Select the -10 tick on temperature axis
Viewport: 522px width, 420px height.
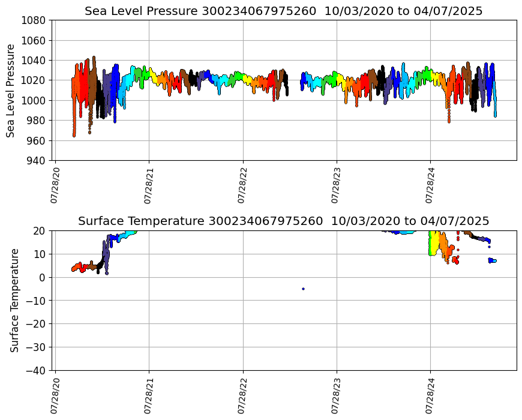pyautogui.click(x=38, y=301)
